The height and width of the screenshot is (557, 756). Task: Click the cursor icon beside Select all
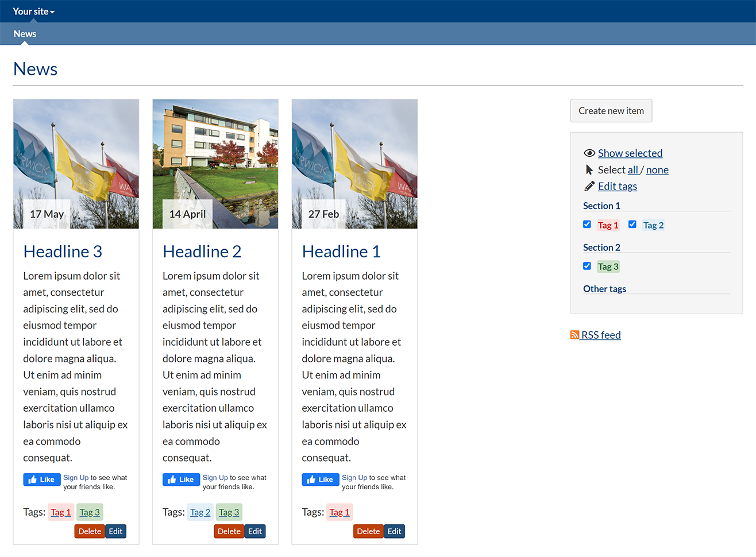(589, 170)
